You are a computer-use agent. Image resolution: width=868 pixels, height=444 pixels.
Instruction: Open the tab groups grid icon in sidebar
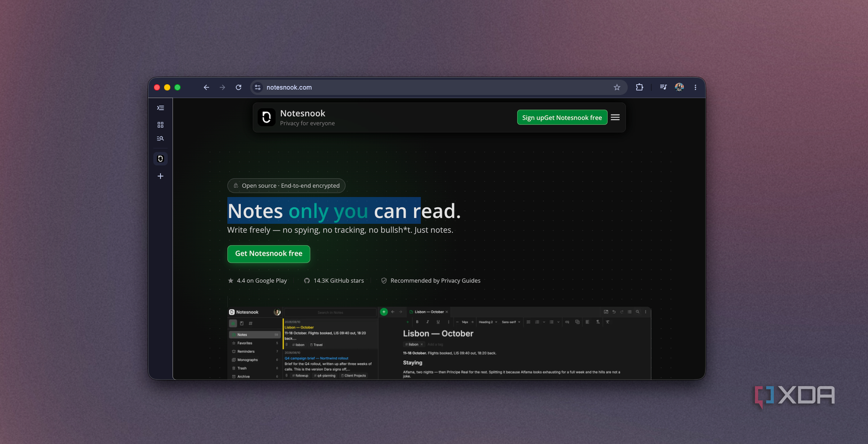click(x=160, y=125)
